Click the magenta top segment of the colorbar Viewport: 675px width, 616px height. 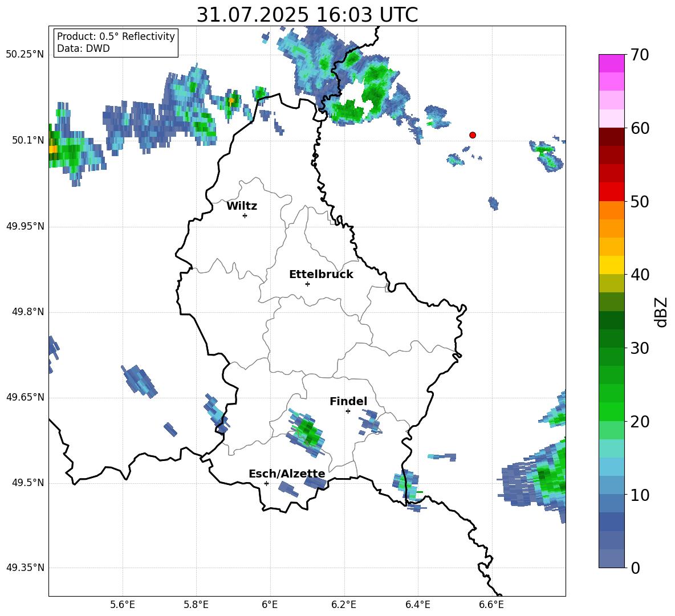point(611,63)
